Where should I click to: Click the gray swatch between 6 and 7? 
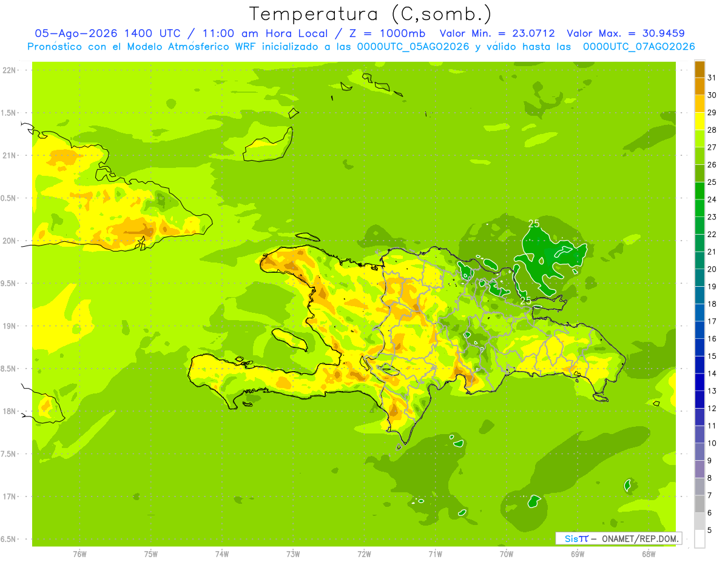click(x=699, y=504)
